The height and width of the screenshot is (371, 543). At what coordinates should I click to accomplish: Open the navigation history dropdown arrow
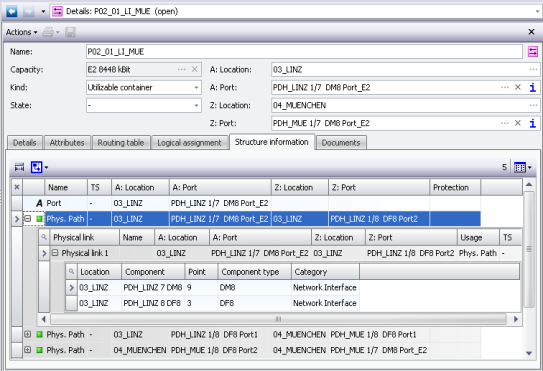pyautogui.click(x=43, y=11)
